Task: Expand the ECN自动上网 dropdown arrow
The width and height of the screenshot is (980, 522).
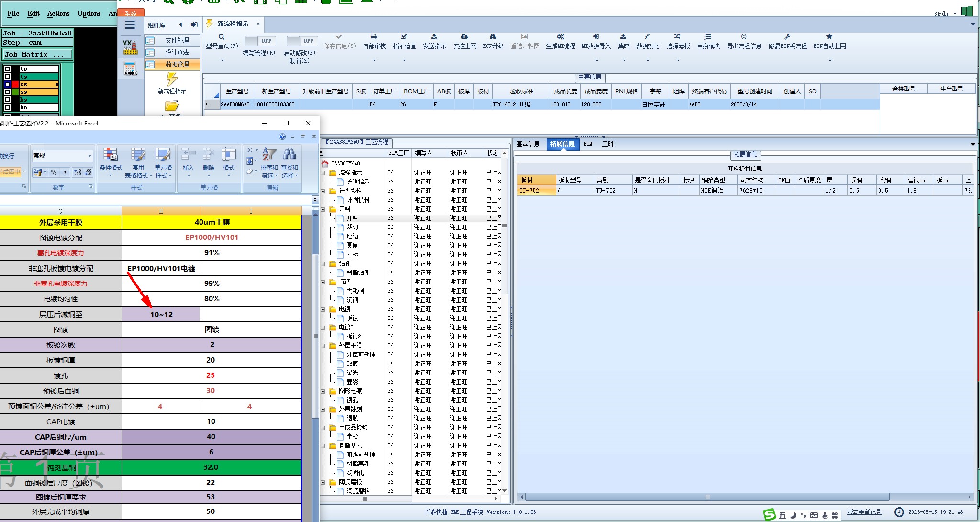Action: (830, 61)
